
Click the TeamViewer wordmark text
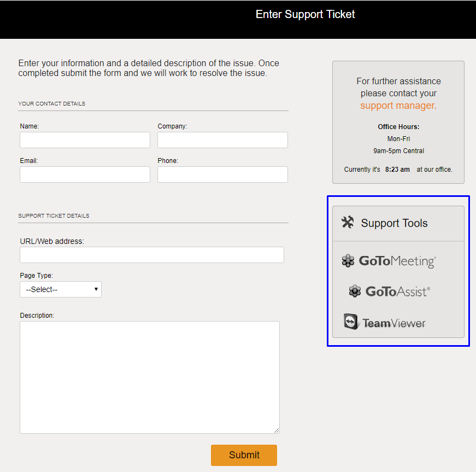(393, 323)
